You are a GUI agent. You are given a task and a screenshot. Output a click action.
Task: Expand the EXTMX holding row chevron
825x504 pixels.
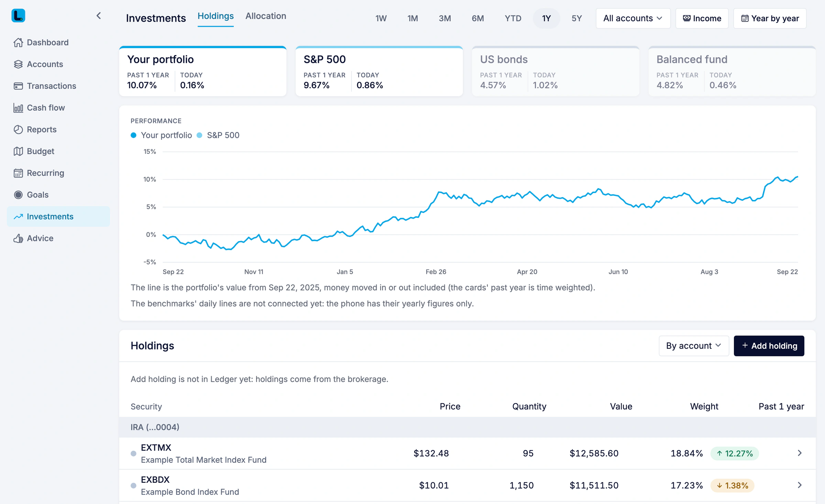(x=800, y=453)
